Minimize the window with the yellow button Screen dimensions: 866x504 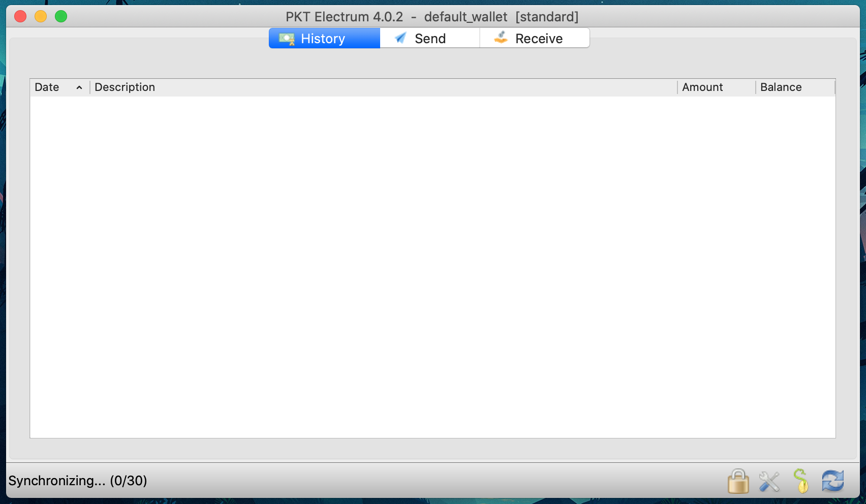[x=41, y=17]
